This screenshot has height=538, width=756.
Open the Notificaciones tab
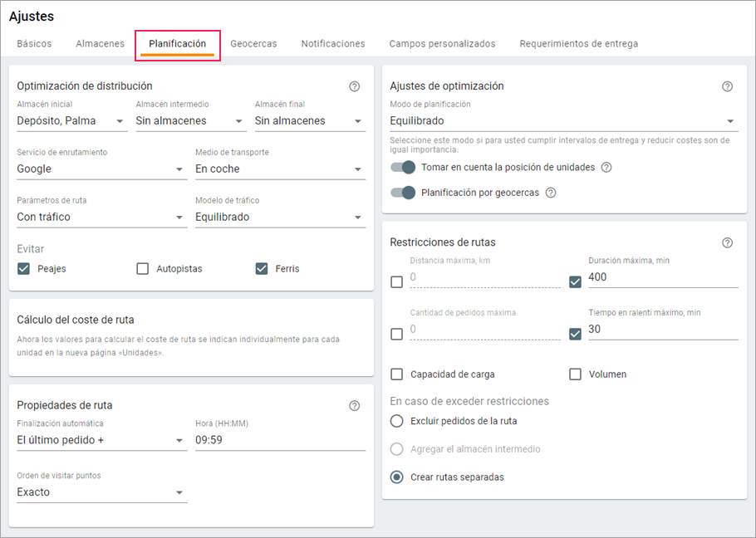click(332, 44)
